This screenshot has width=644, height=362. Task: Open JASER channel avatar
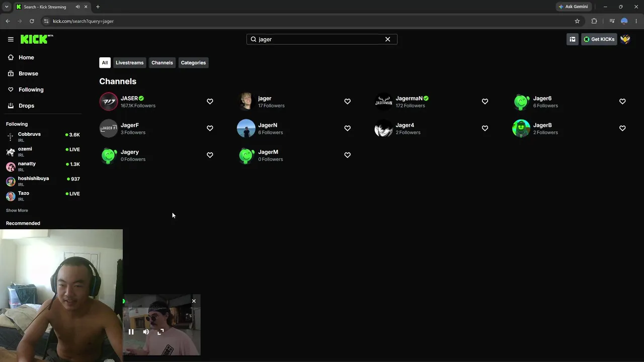pos(108,102)
